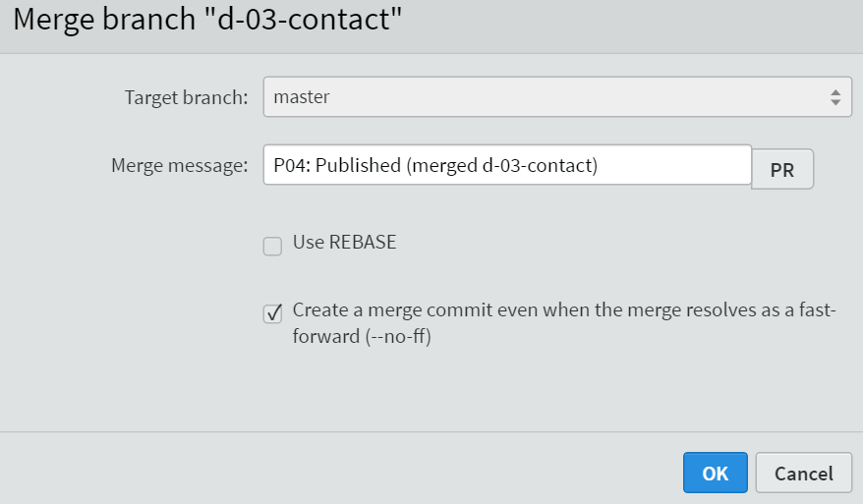Click the "Target branch:" label
This screenshot has height=504, width=863.
(x=187, y=97)
